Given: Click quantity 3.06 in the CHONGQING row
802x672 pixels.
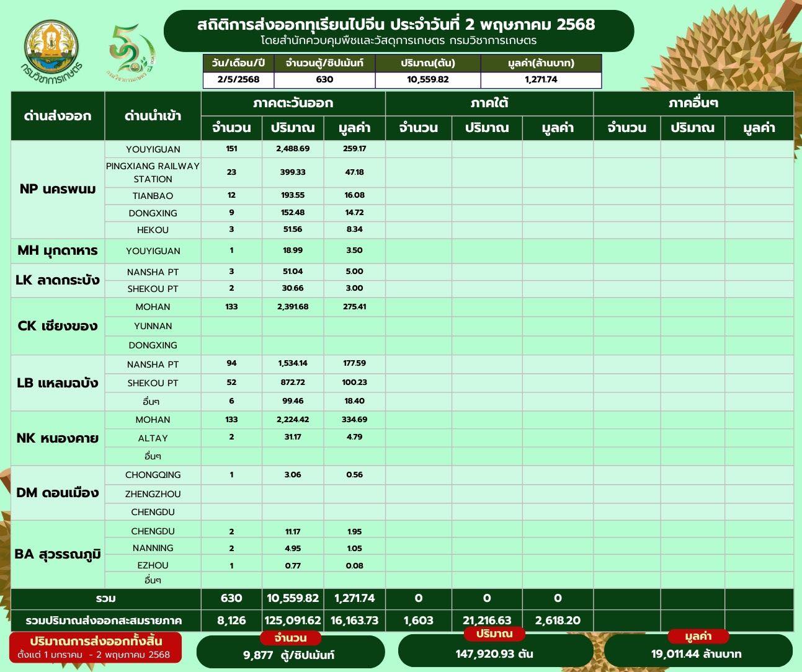Looking at the screenshot, I should pos(293,475).
